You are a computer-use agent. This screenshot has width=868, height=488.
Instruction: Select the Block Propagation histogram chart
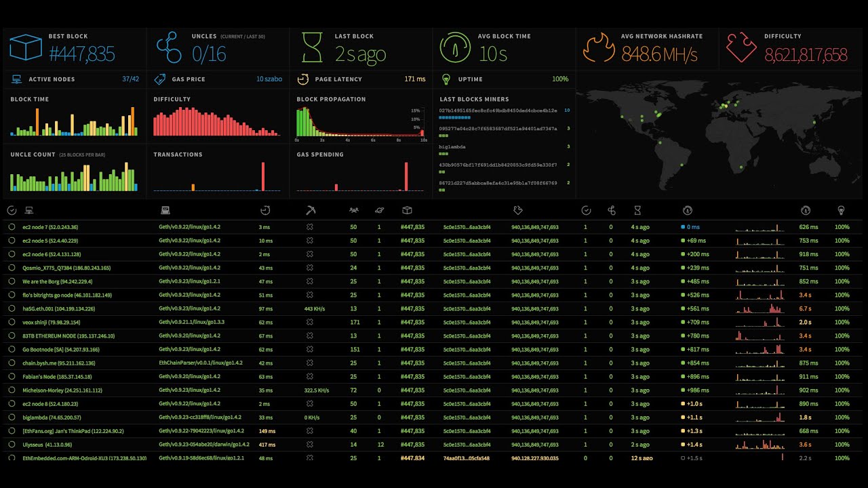[359, 122]
